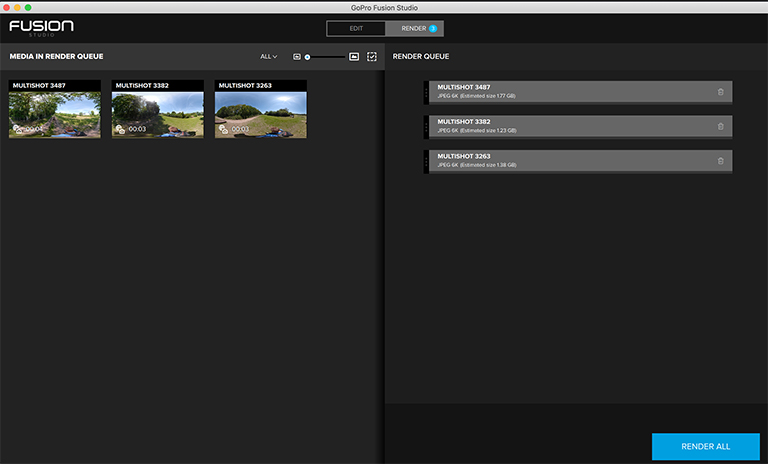Select MULTISHOT 3382 row in render queue
This screenshot has width=768, height=464.
tap(578, 127)
